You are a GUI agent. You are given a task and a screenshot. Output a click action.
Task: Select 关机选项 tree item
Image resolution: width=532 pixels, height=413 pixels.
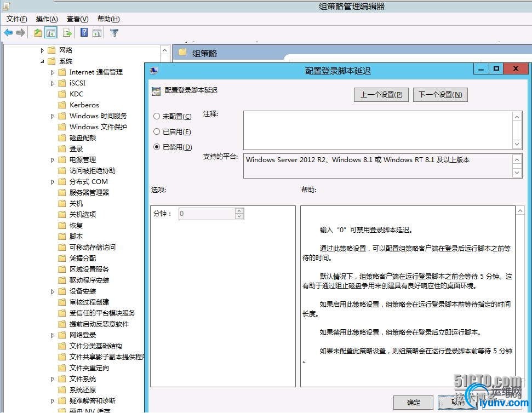pos(83,215)
